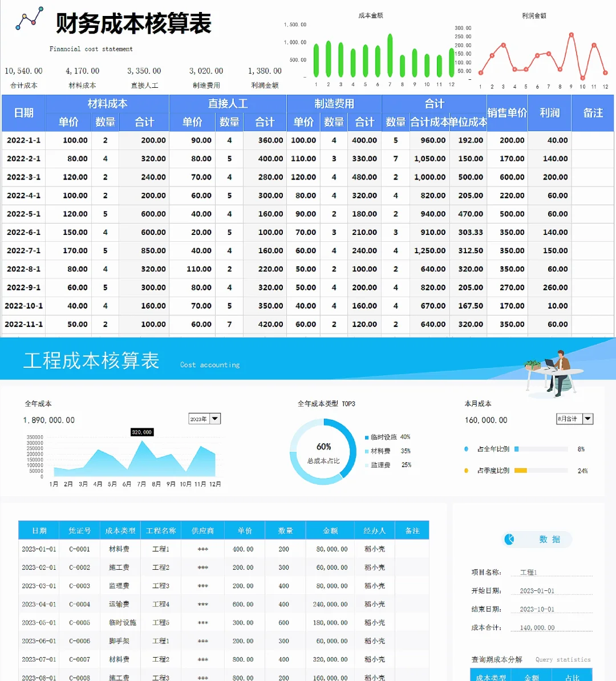Click the 数据 pill button

click(x=535, y=540)
